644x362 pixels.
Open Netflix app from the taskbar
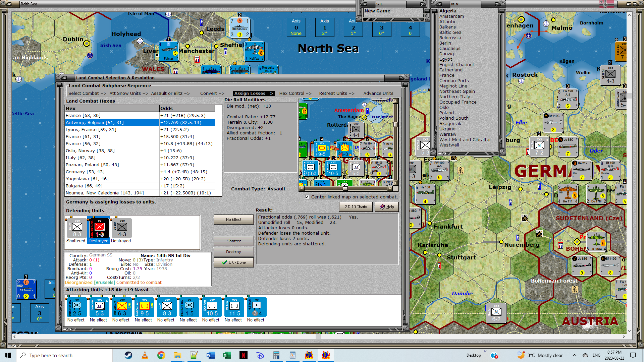[x=244, y=355]
